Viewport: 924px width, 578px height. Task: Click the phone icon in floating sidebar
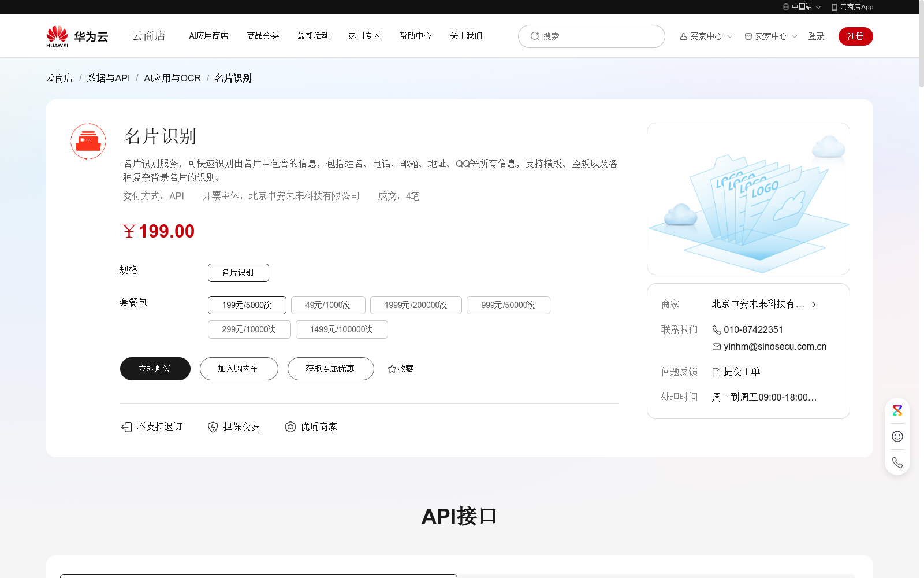click(897, 462)
